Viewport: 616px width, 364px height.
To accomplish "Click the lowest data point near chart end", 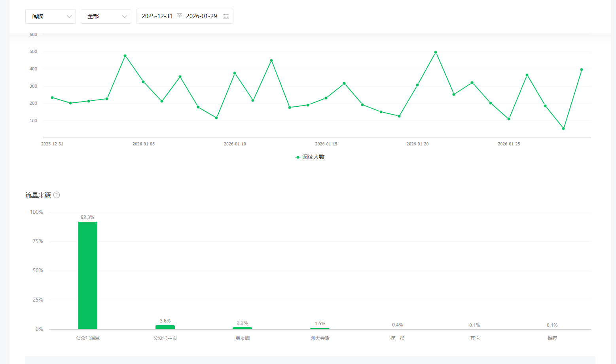I will [563, 128].
